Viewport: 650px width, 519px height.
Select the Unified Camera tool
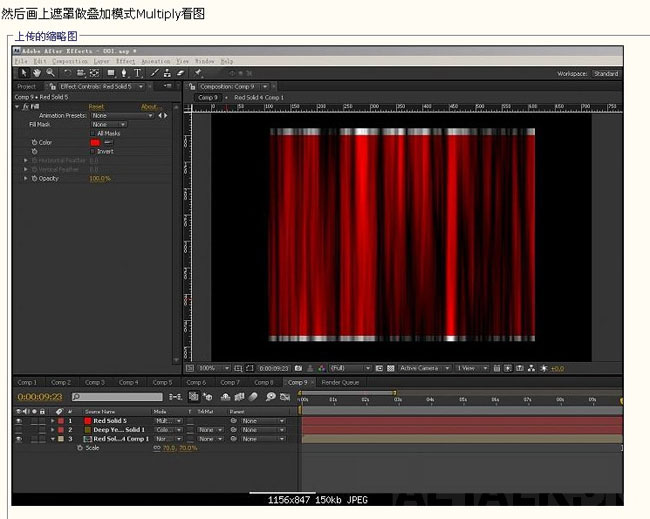click(80, 73)
